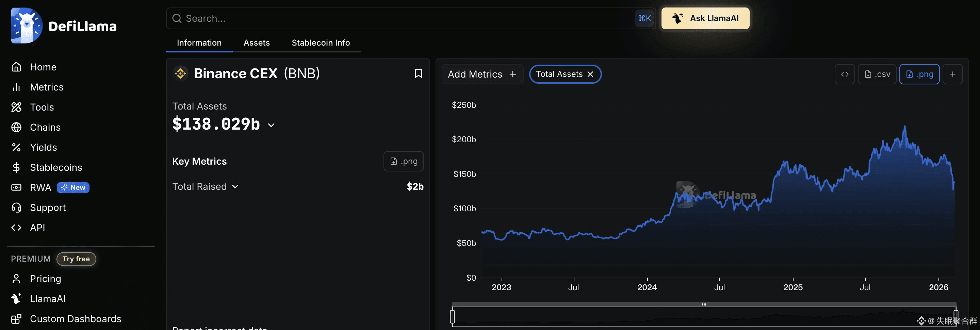Viewport: 980px width, 330px height.
Task: Bookmark Binance CEX with the bookmark icon
Action: 419,73
